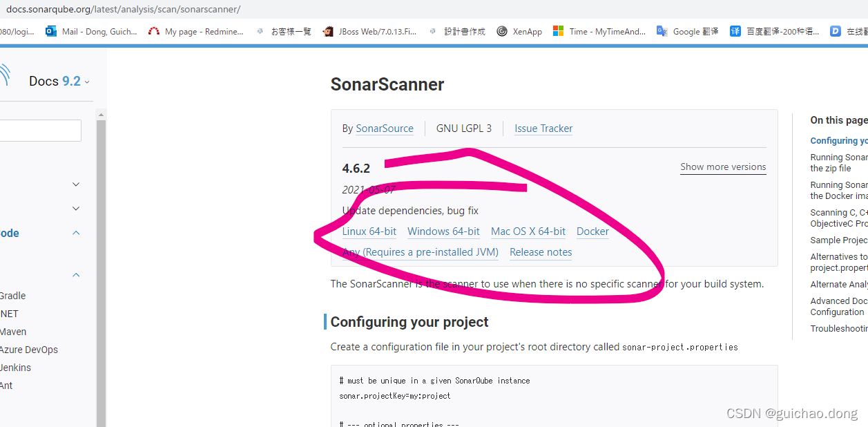Screen dimensions: 868x427
Task: Click Show more versions
Action: (x=723, y=167)
